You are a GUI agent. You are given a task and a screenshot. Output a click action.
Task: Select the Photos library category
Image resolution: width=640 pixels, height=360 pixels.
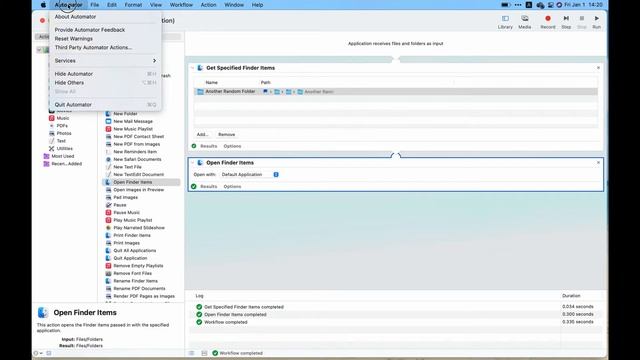click(64, 133)
